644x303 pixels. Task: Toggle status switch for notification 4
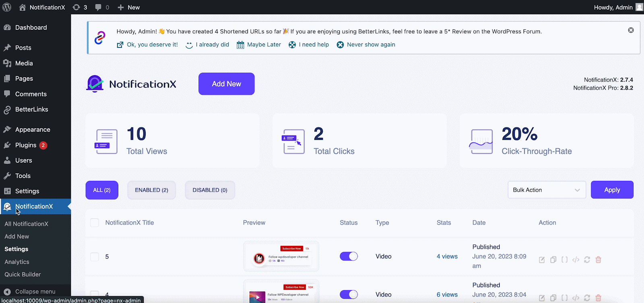click(x=349, y=295)
